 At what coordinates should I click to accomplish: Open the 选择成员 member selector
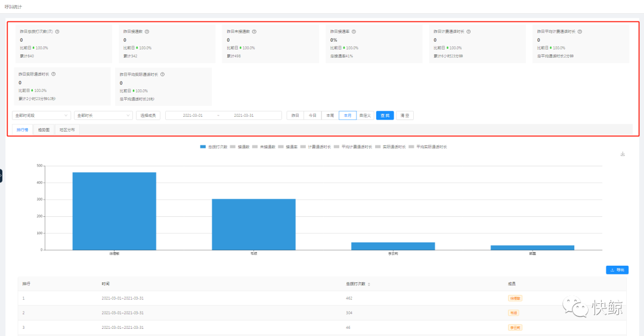pos(148,116)
